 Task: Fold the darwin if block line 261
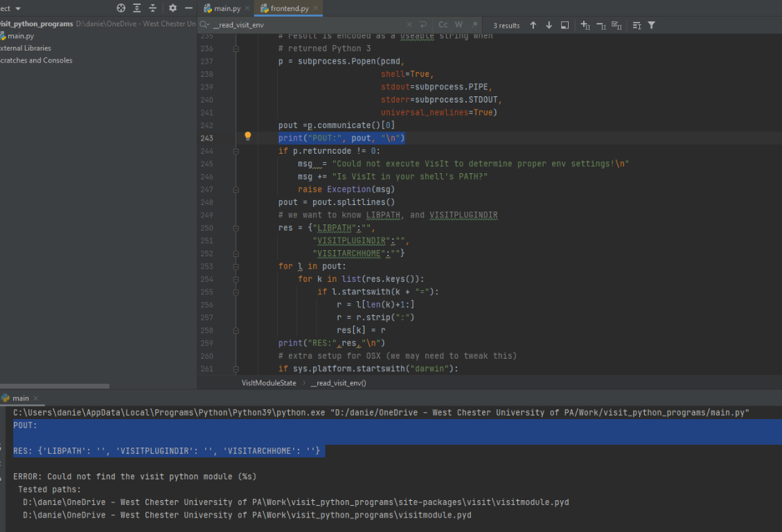point(236,369)
